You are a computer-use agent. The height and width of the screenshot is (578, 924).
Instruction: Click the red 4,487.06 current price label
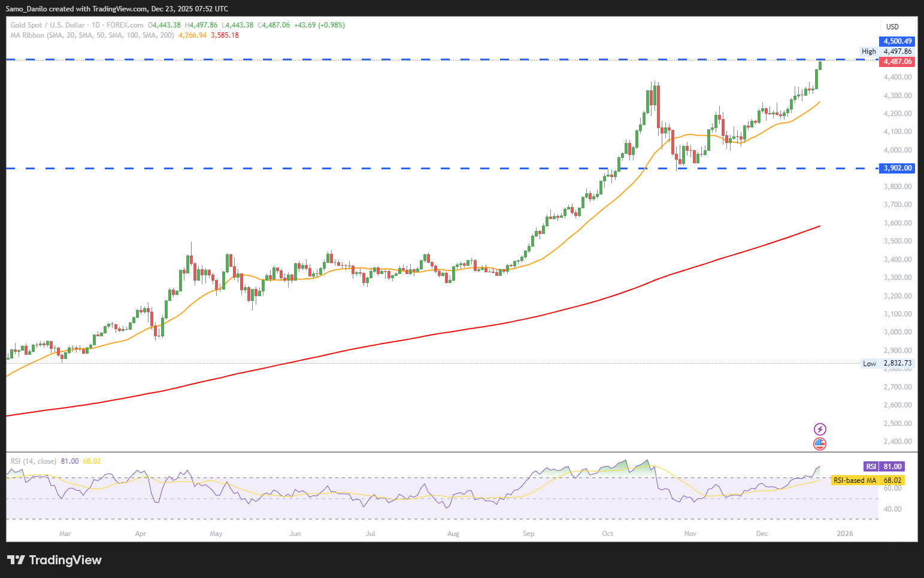click(x=897, y=62)
